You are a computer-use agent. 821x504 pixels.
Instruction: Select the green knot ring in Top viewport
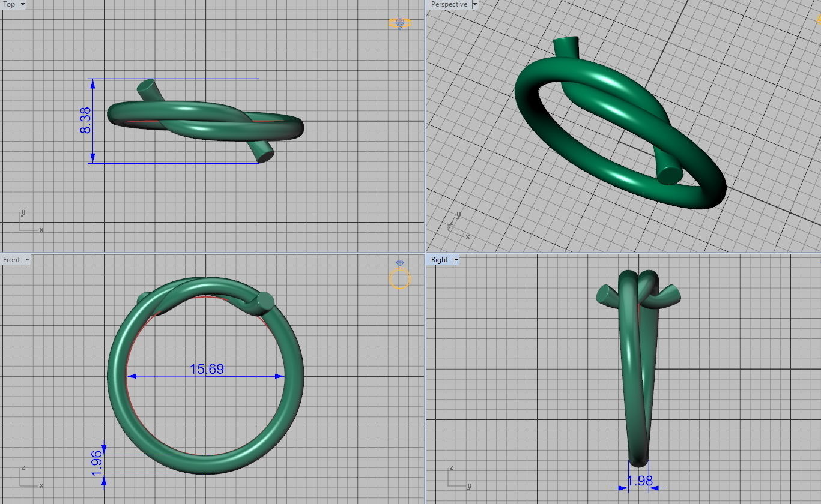[205, 121]
